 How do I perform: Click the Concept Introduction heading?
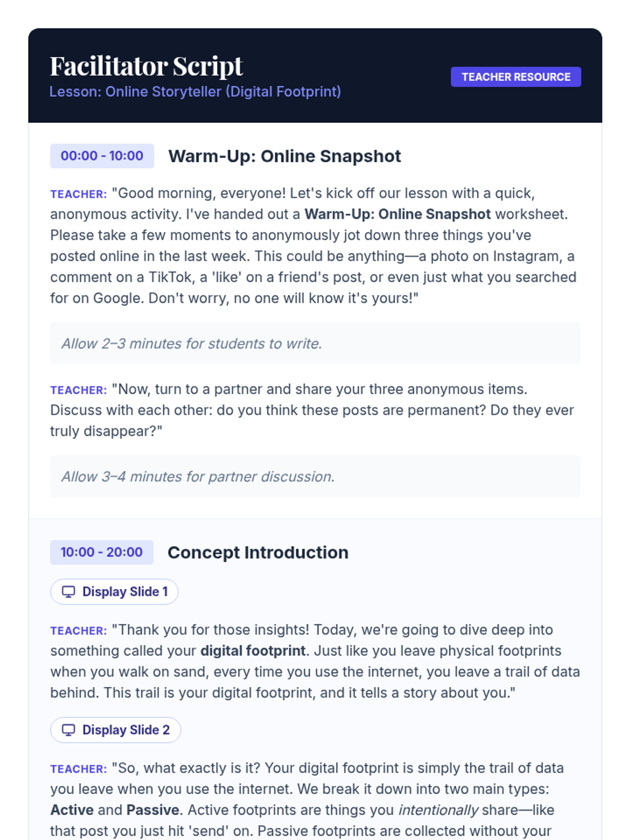point(258,552)
